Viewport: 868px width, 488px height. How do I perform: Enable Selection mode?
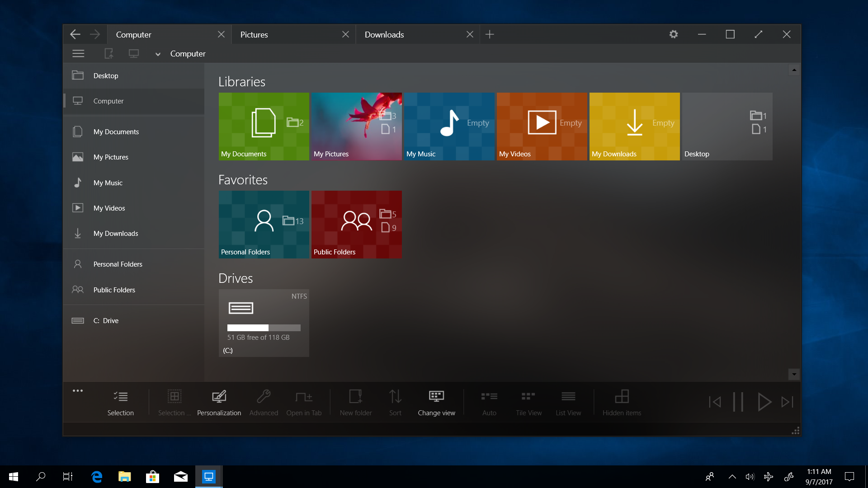(120, 402)
